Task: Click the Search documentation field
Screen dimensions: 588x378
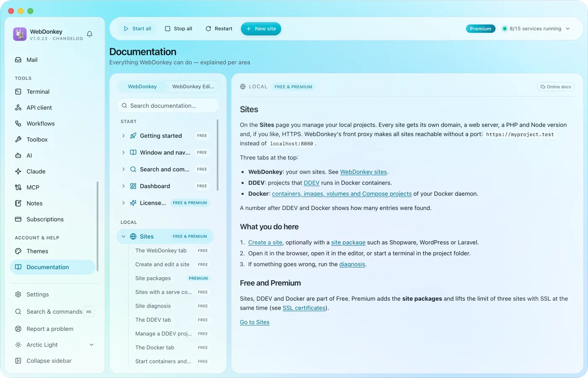Action: [x=168, y=106]
